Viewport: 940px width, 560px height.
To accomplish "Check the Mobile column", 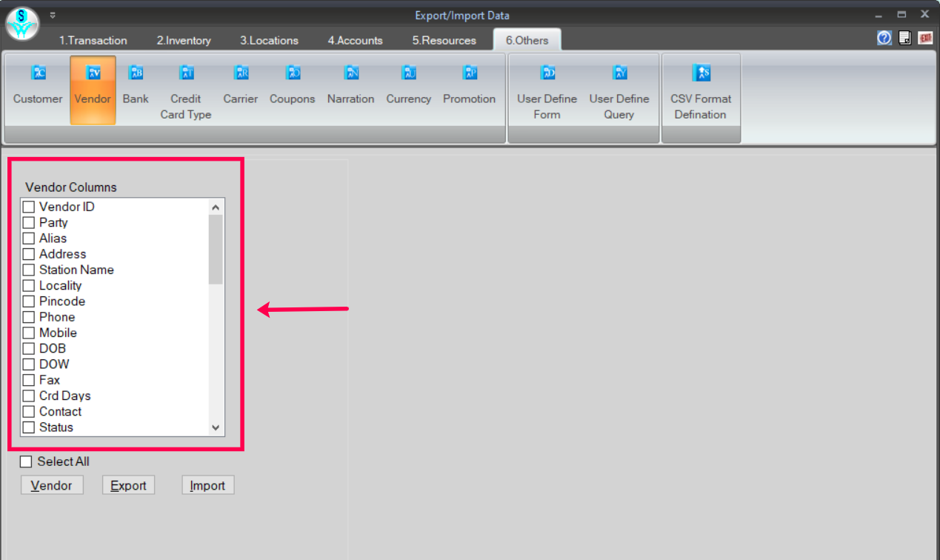I will [29, 333].
